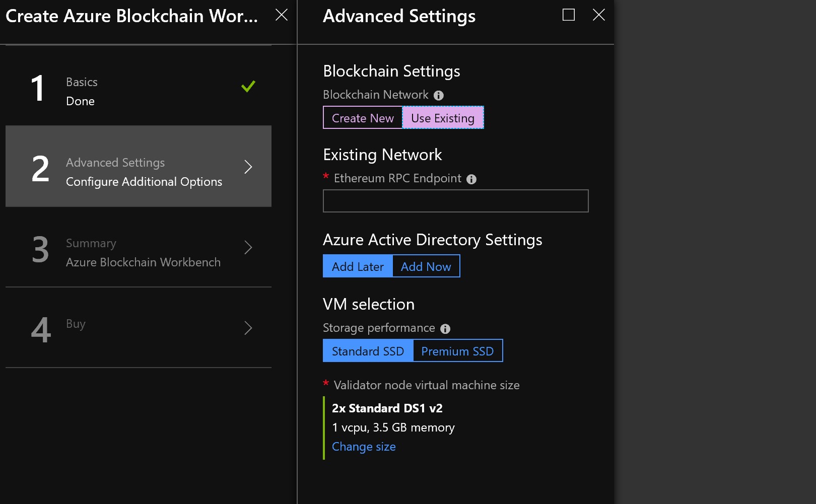
Task: Click the Ethereum RPC Endpoint info icon
Action: coord(471,179)
